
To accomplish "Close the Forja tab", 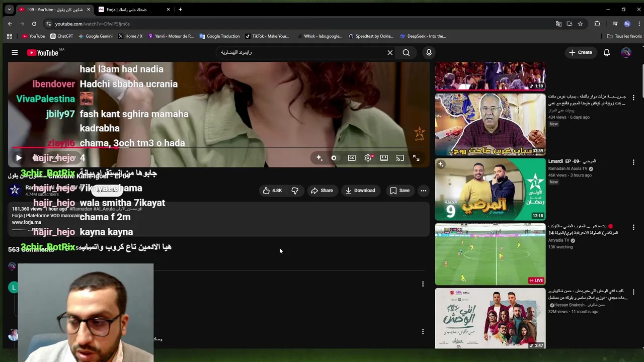I will [x=168, y=10].
